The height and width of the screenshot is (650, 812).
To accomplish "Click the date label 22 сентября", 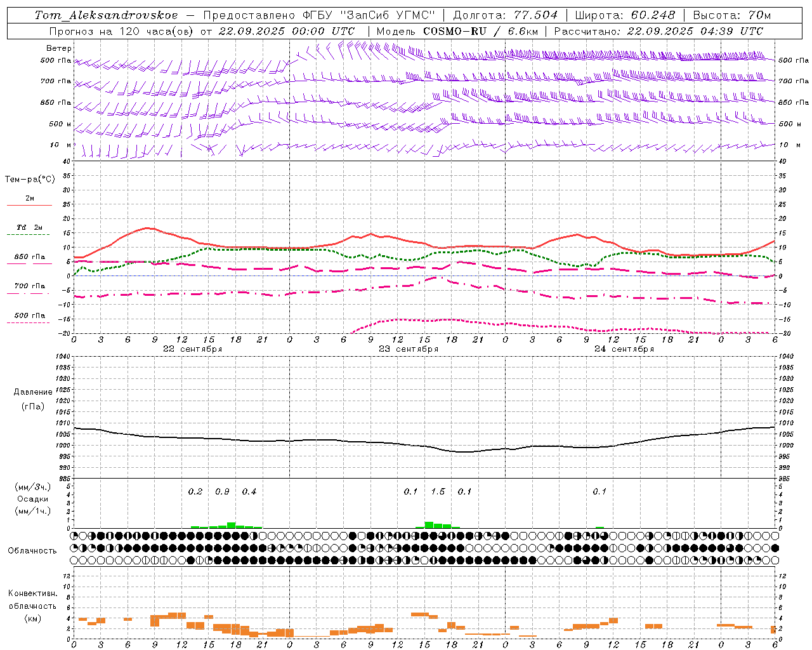I will (x=193, y=349).
